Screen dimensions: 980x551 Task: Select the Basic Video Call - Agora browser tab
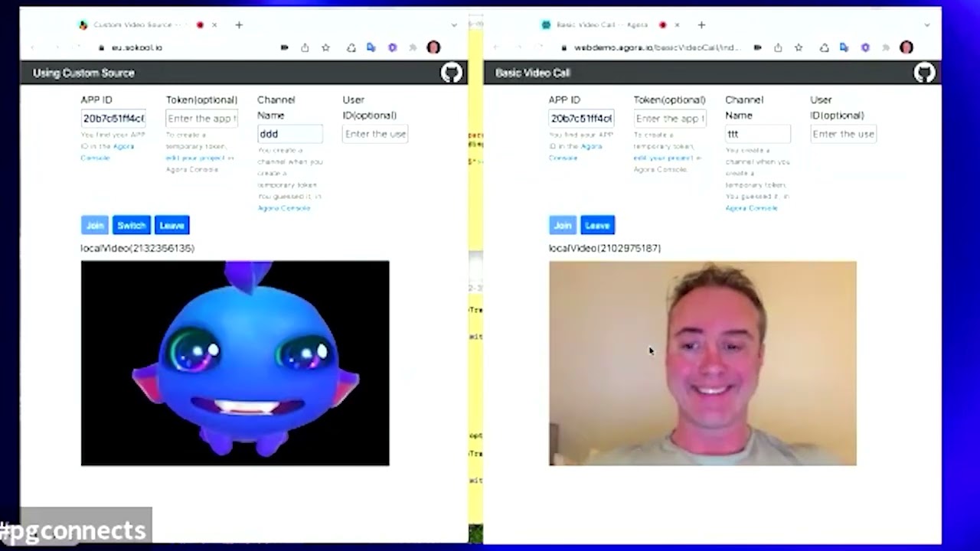tap(611, 25)
